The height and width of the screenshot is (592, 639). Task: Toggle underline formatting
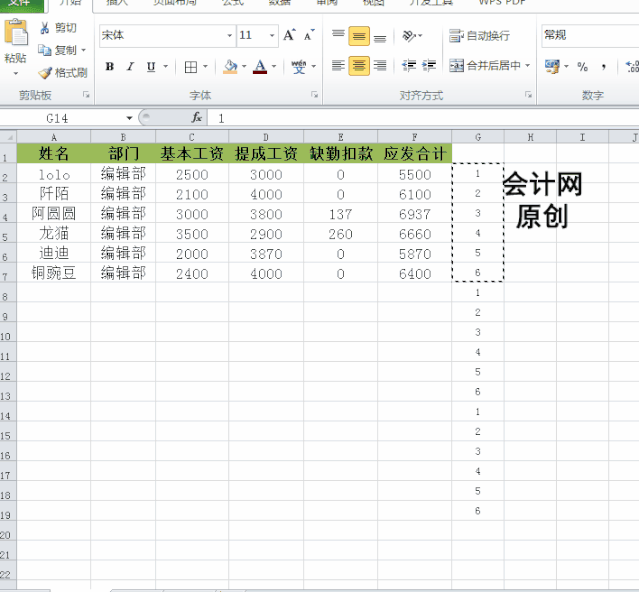click(x=151, y=66)
